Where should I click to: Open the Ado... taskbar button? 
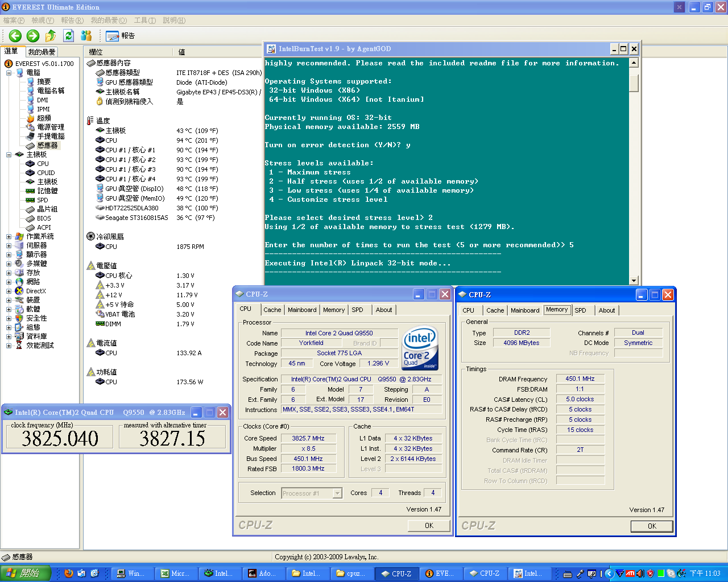[263, 573]
